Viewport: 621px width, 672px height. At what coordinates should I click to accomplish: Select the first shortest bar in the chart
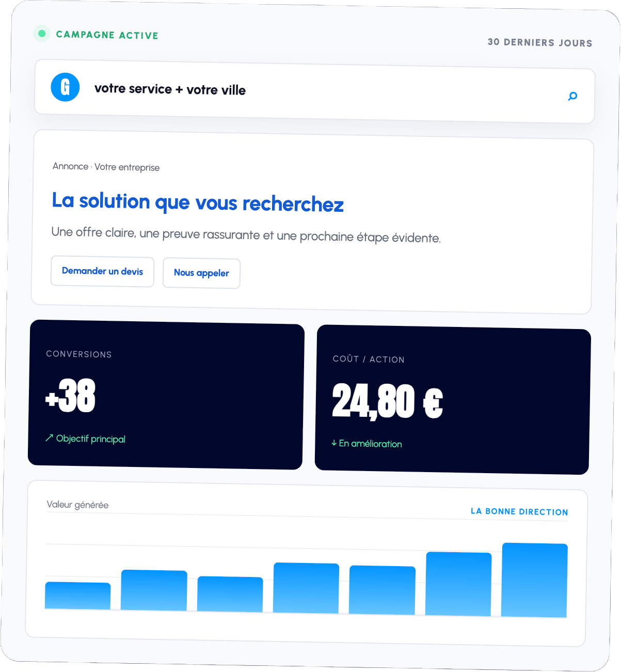coord(77,596)
